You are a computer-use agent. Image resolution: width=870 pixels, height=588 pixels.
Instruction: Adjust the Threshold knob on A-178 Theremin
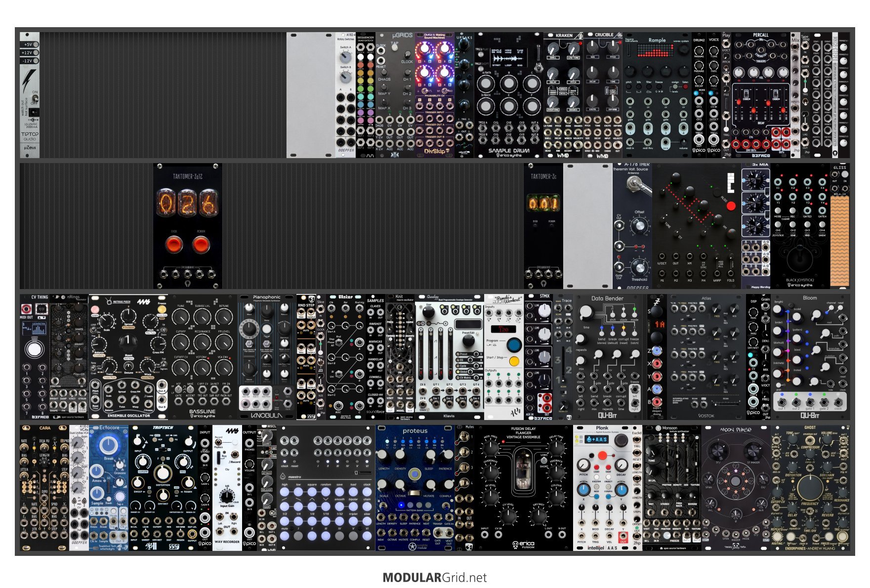coord(639,268)
